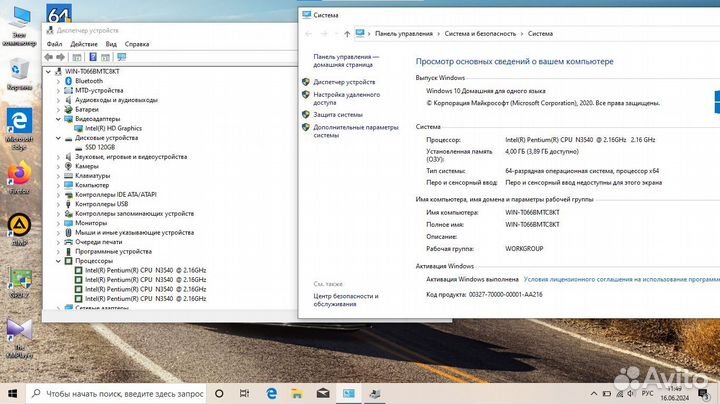Click the Камеры category icon
This screenshot has height=404, width=720.
tap(68, 166)
